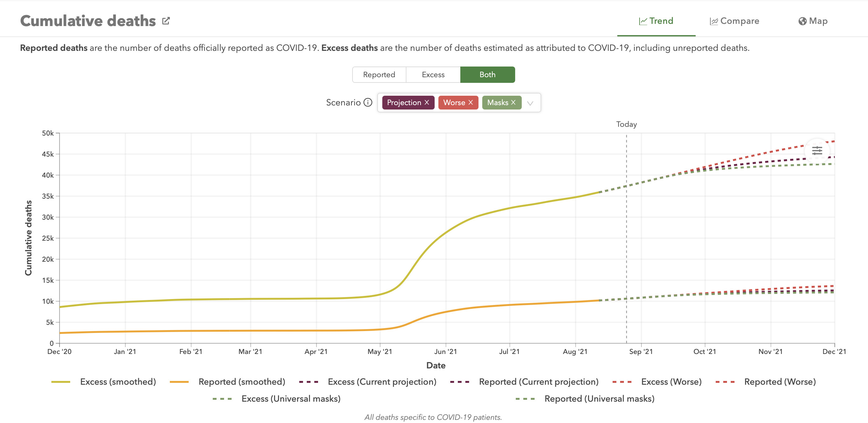Click the Map globe icon
Screen dimensions: 868x423
(802, 21)
